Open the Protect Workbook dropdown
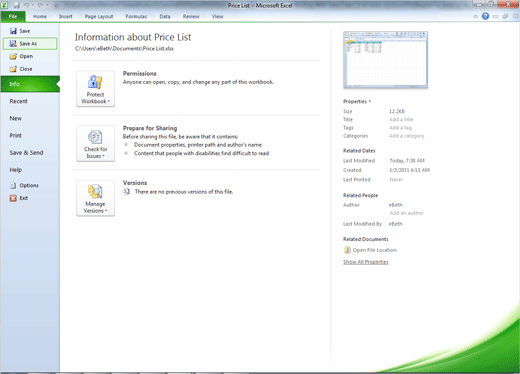Screen dimensions: 520x374 (x=95, y=89)
